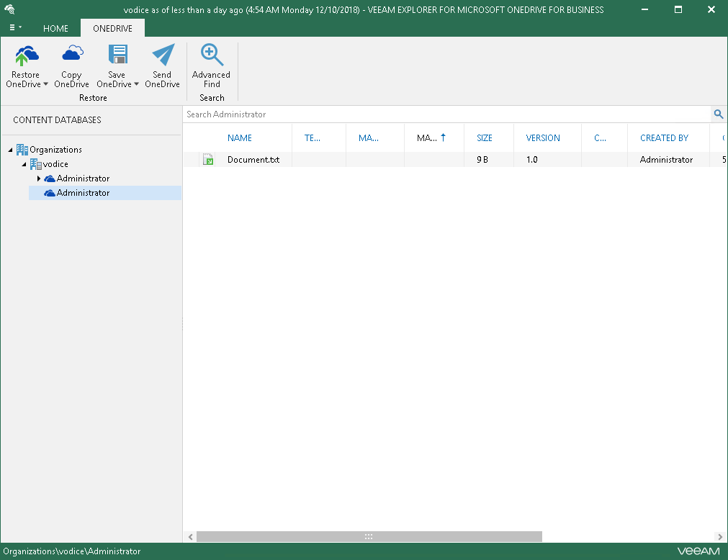Click the CONTENT DATABASES panel heading
This screenshot has width=728, height=560.
click(x=57, y=119)
